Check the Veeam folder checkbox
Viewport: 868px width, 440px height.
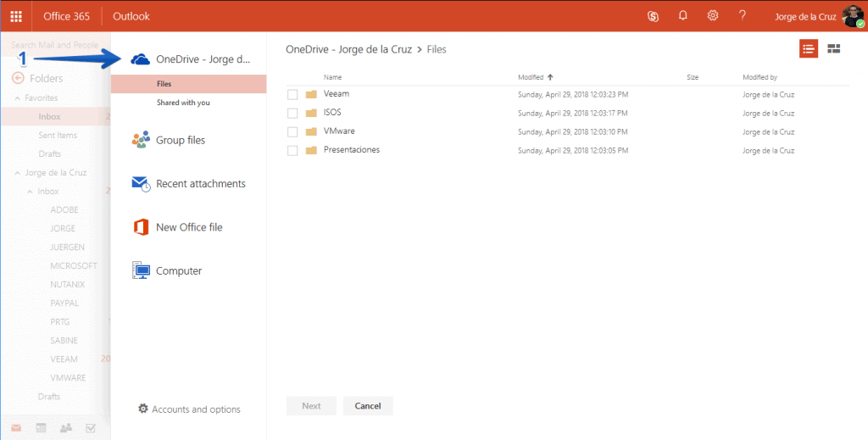coord(292,95)
